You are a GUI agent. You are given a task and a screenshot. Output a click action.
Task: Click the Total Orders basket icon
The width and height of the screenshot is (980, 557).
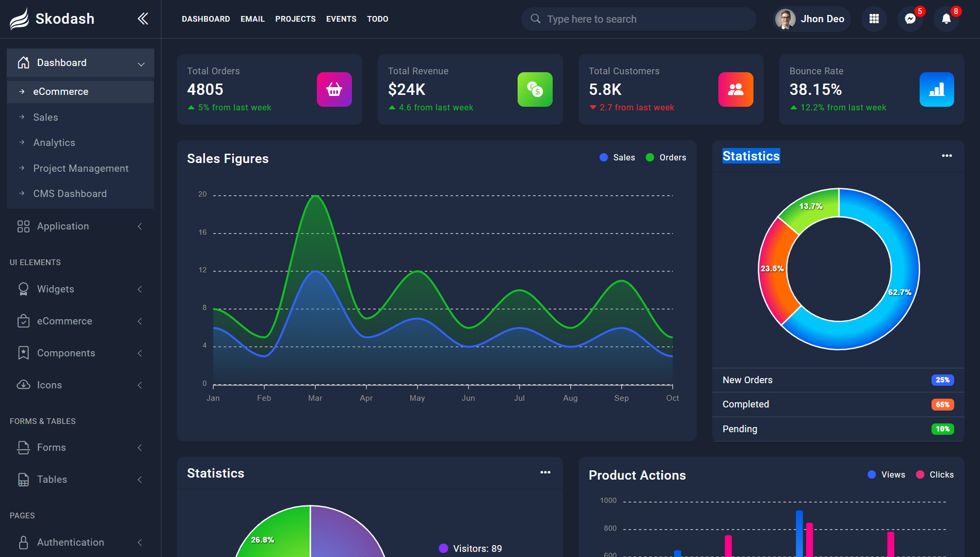pyautogui.click(x=334, y=90)
